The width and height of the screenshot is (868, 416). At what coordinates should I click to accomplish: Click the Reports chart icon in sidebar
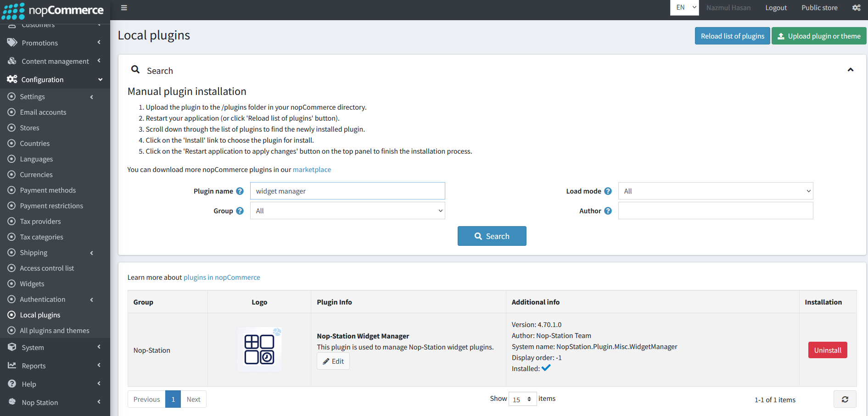tap(12, 366)
